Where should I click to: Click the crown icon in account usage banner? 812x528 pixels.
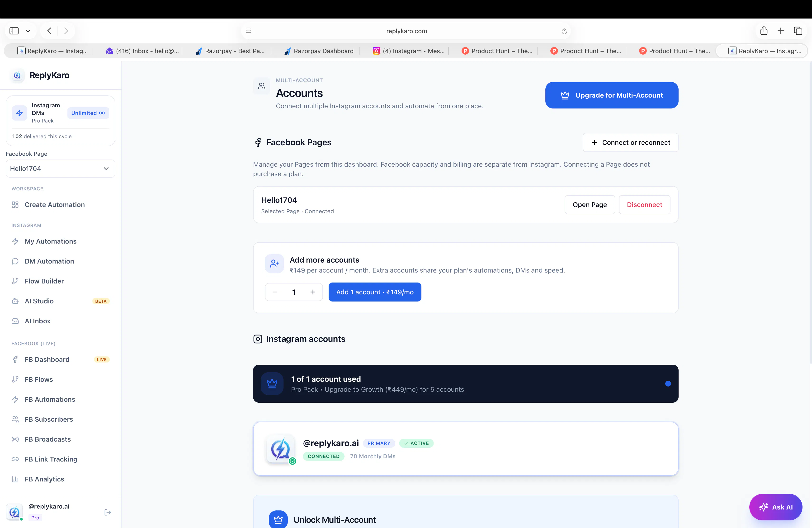click(x=272, y=383)
